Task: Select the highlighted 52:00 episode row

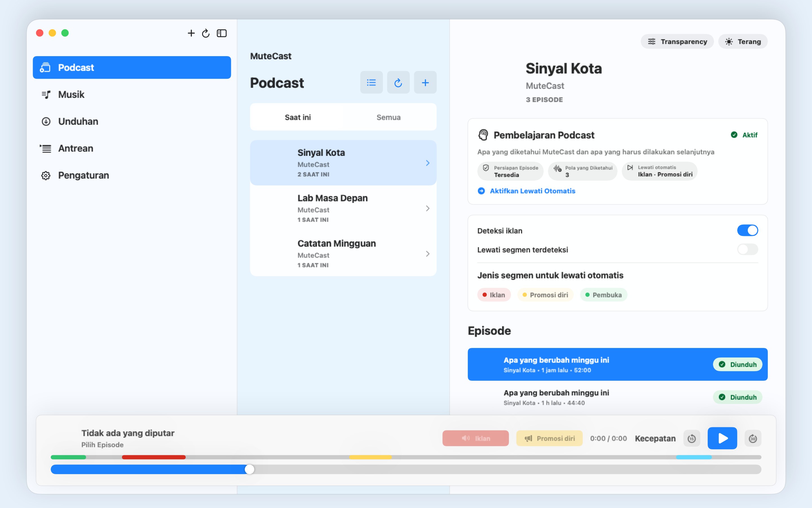Action: tap(617, 364)
